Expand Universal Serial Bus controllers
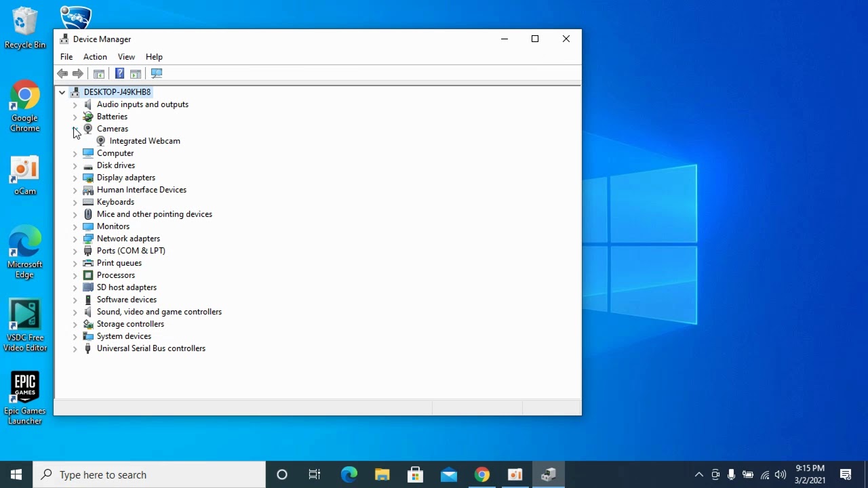This screenshot has height=488, width=868. point(75,348)
